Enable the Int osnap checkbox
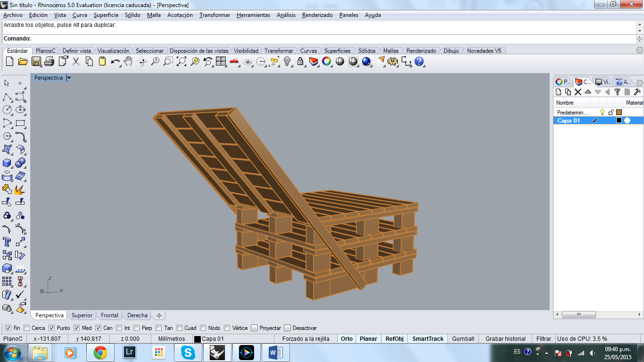 (120, 328)
